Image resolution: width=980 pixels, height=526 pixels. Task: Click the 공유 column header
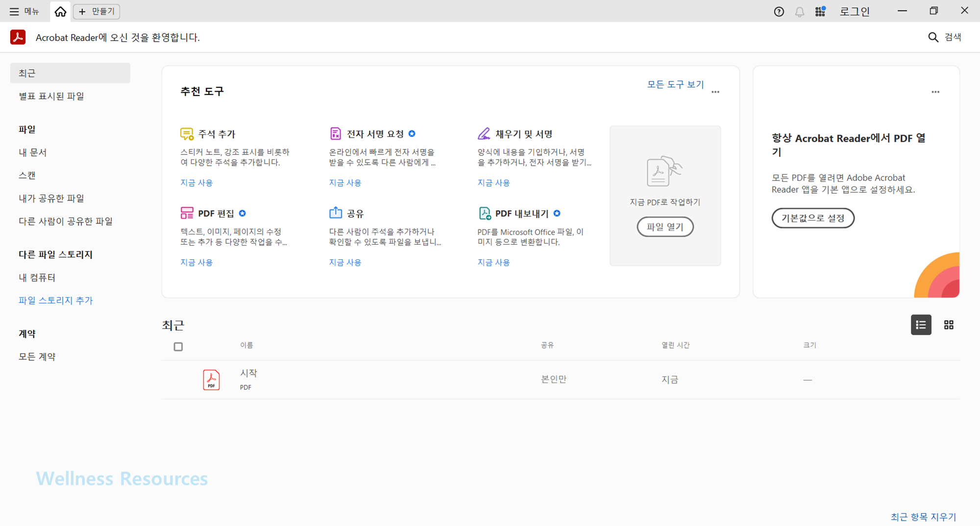pyautogui.click(x=547, y=346)
